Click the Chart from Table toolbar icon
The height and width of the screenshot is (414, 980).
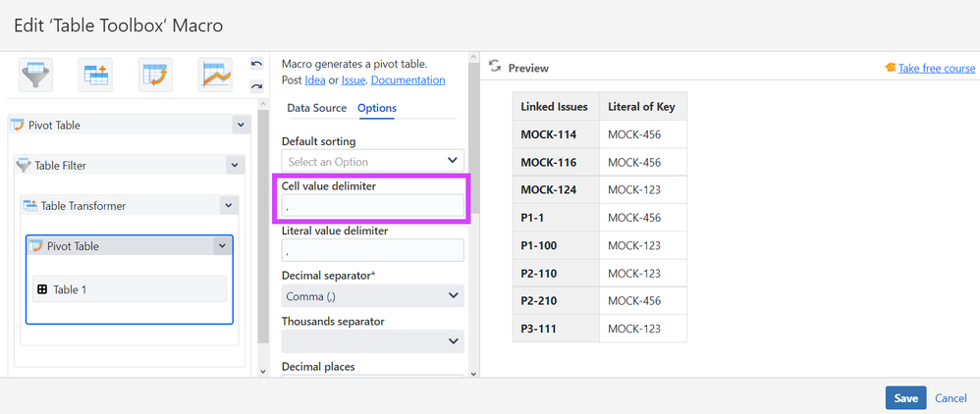click(214, 75)
